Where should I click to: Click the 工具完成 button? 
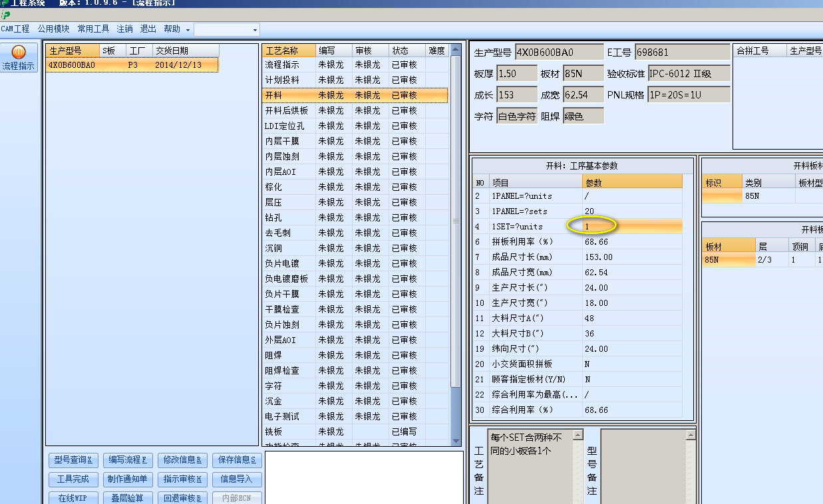73,479
